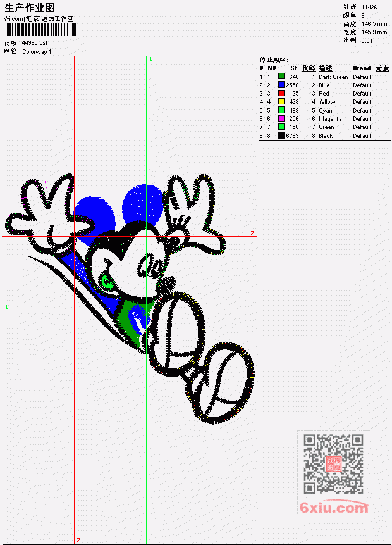Click the stitch count '156'
This screenshot has width=392, height=545.
click(294, 127)
